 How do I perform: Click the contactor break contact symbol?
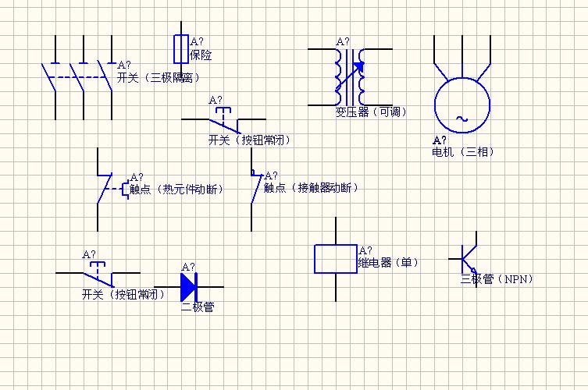tap(255, 189)
